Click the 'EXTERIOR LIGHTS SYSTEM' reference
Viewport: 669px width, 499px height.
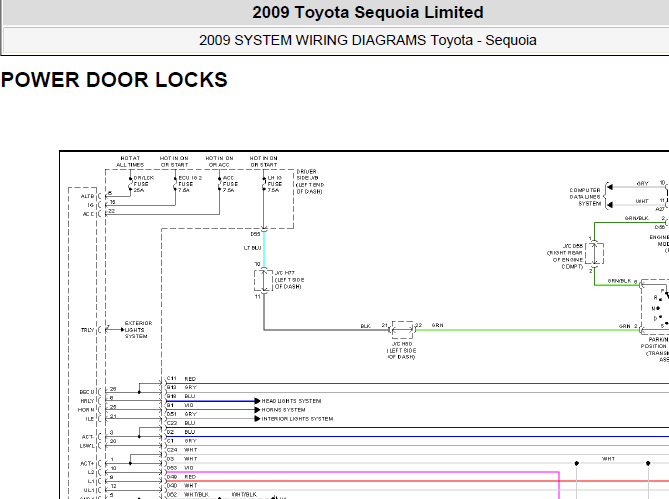click(x=138, y=330)
